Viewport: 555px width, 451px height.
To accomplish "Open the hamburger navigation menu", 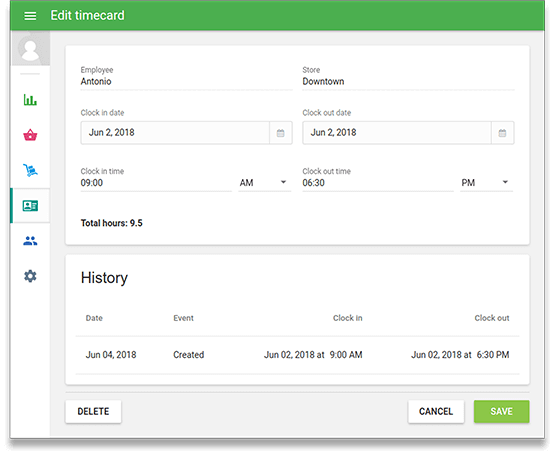I will coord(30,16).
